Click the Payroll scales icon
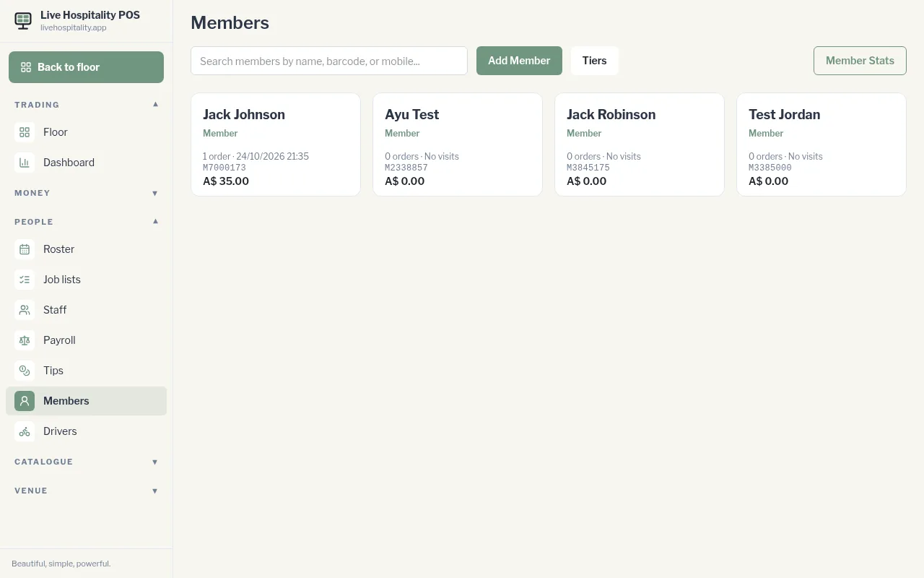 point(25,340)
